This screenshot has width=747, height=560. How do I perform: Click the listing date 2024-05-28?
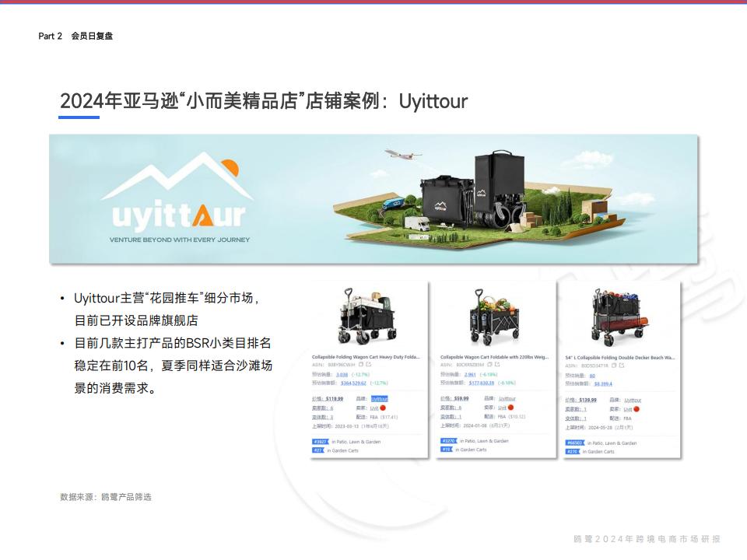pyautogui.click(x=600, y=428)
